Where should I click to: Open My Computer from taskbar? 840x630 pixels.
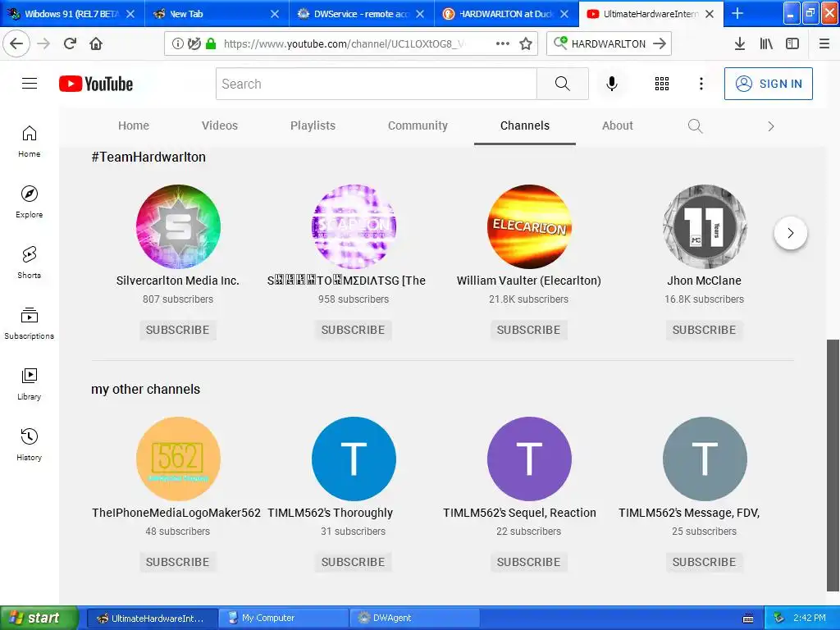click(x=284, y=618)
